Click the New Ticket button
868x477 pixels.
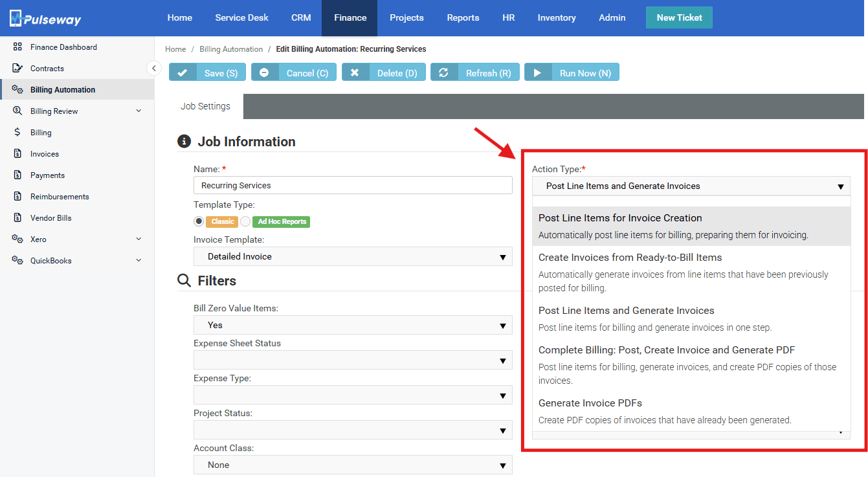click(x=679, y=18)
